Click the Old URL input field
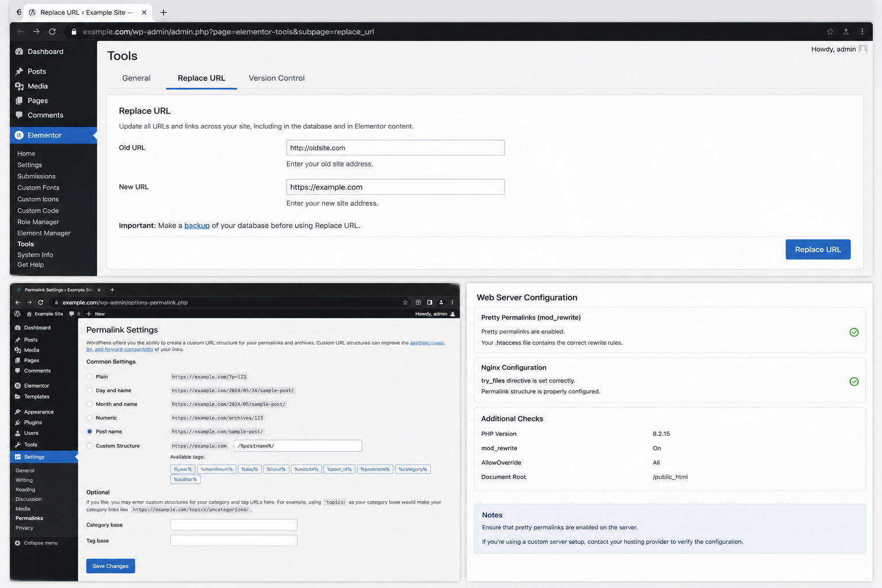This screenshot has height=588, width=882. pos(396,148)
